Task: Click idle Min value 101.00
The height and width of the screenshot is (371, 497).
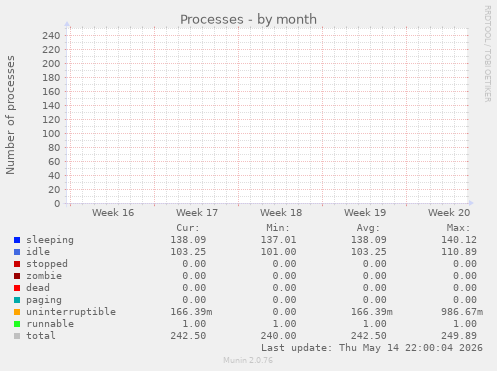Action: point(278,252)
